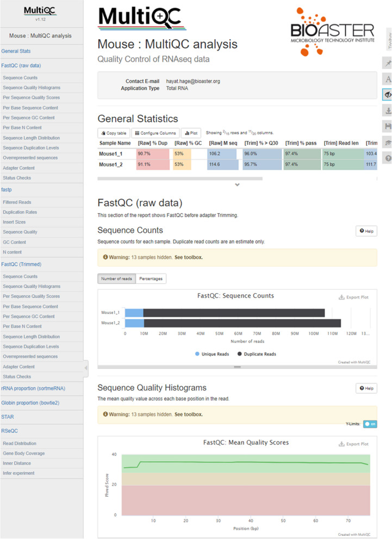Toggle Unique Reads legend series
Screen dimensions: 392x539
[212, 354]
